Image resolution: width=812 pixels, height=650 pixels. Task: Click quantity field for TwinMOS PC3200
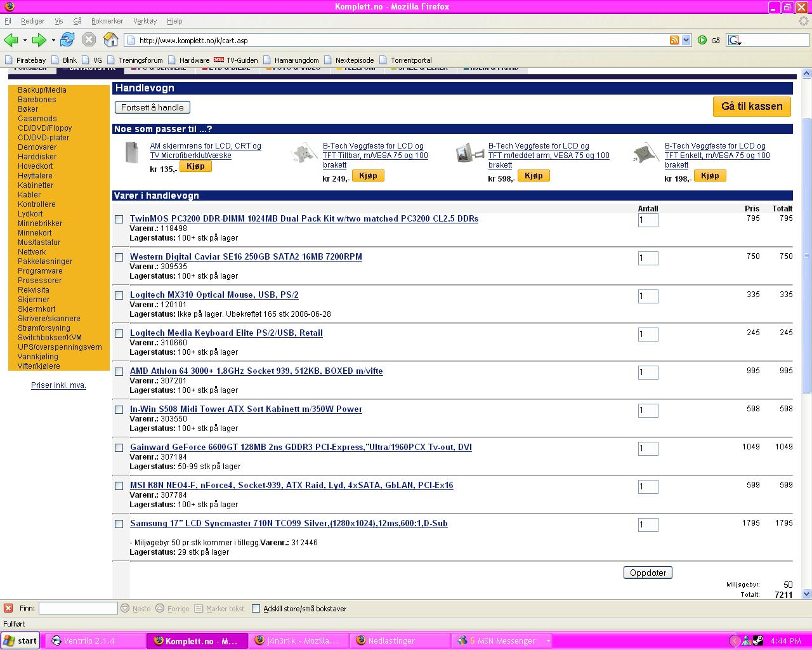(x=648, y=220)
